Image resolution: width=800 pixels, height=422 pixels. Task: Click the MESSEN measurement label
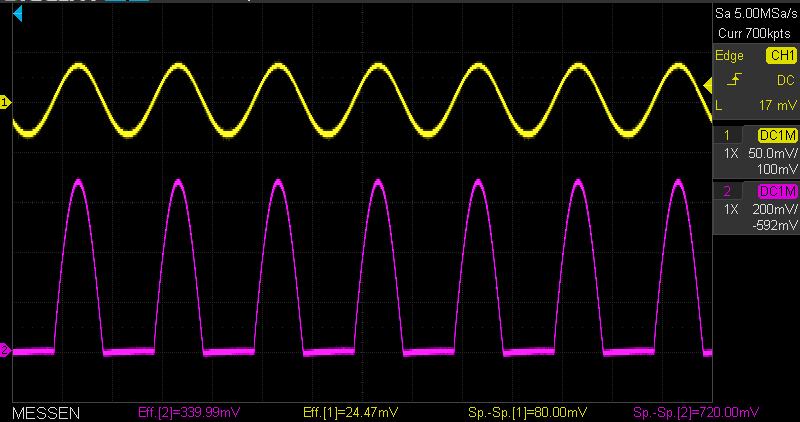46,413
